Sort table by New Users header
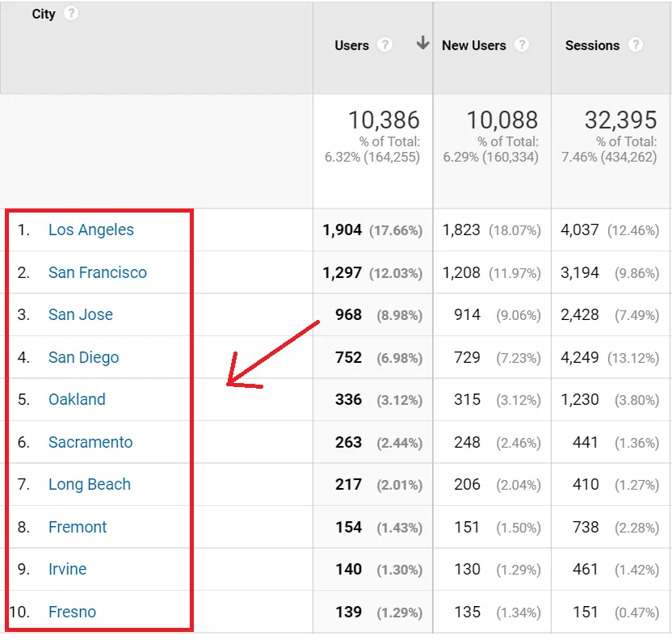 [x=473, y=45]
